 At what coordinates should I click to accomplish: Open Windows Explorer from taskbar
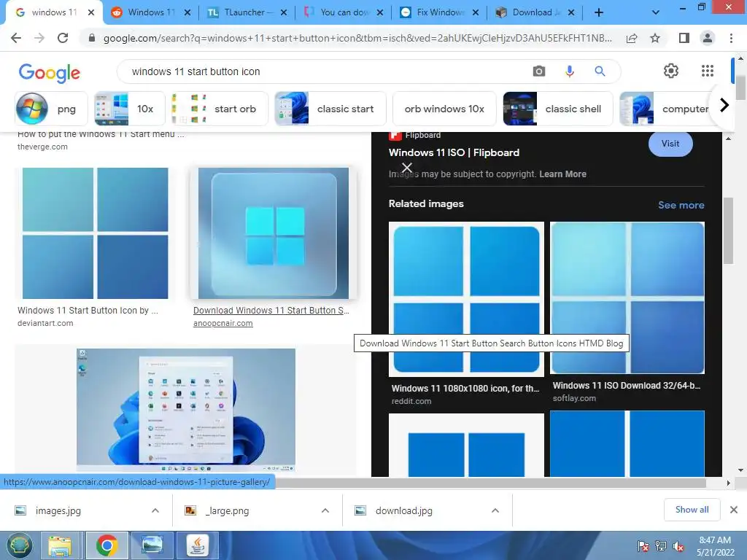pos(60,545)
